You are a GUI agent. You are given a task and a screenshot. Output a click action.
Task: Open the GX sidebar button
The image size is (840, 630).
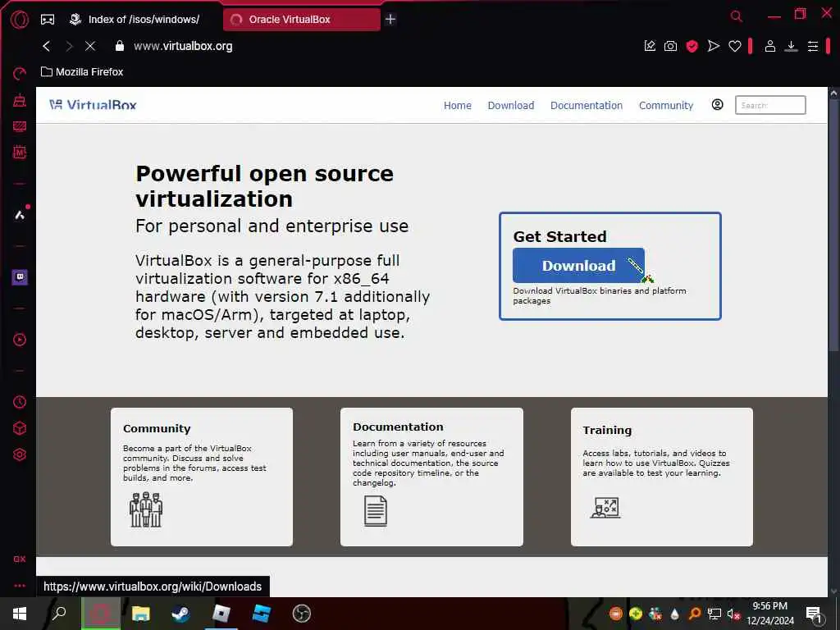click(x=20, y=559)
